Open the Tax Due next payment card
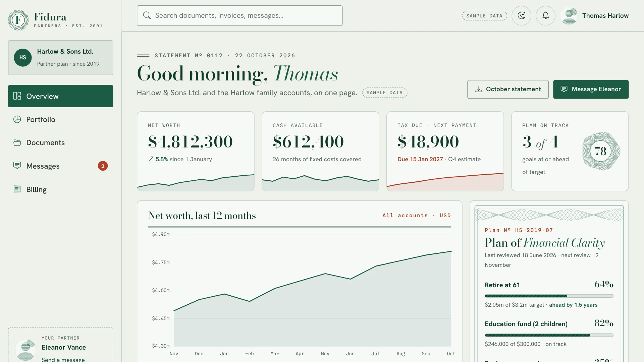The width and height of the screenshot is (644, 362). point(445,151)
